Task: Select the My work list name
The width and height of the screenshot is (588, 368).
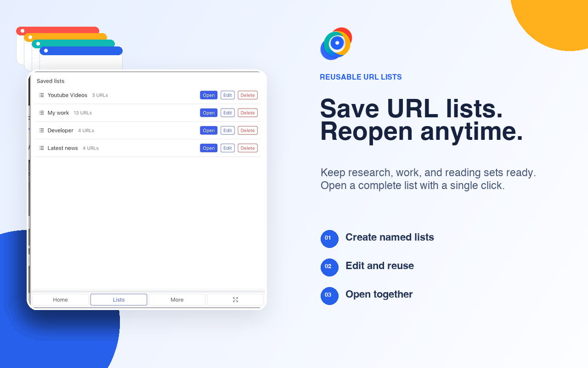Action: 58,113
